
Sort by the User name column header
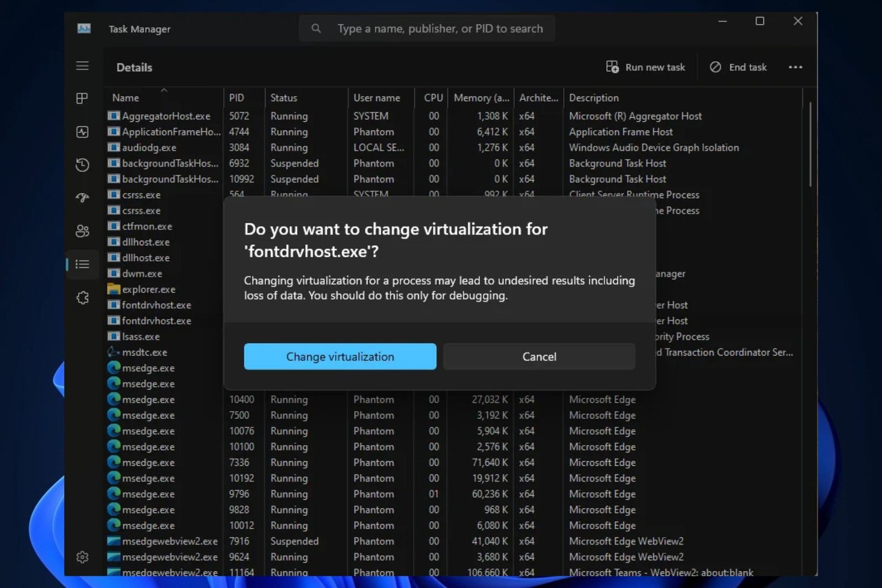pos(381,98)
